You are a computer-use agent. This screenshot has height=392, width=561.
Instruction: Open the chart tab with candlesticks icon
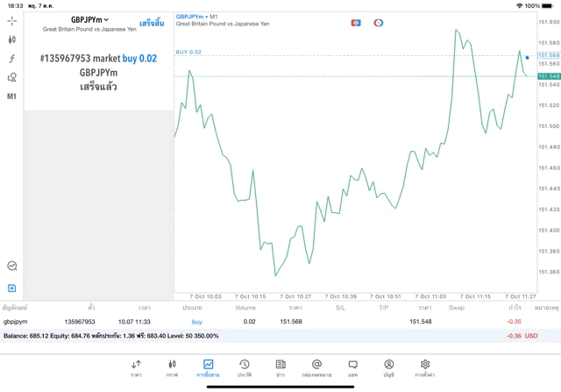point(172,368)
